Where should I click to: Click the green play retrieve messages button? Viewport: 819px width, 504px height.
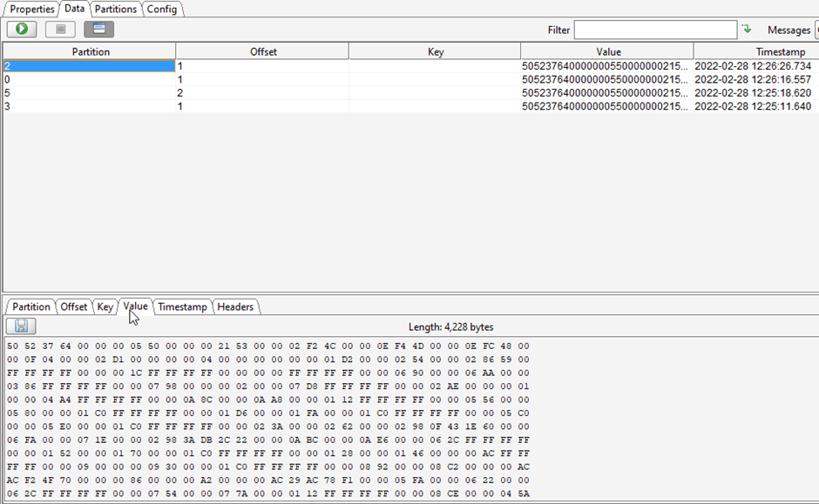pyautogui.click(x=22, y=30)
